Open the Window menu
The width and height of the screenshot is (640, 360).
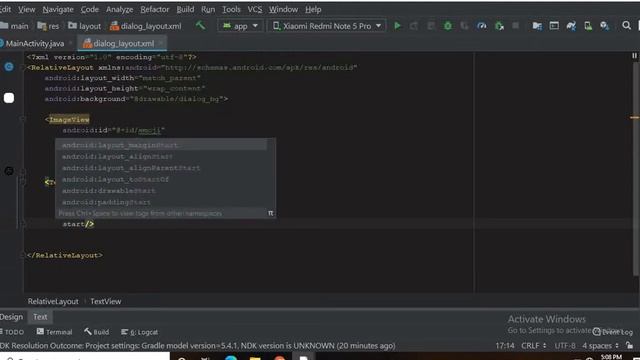pos(283,9)
